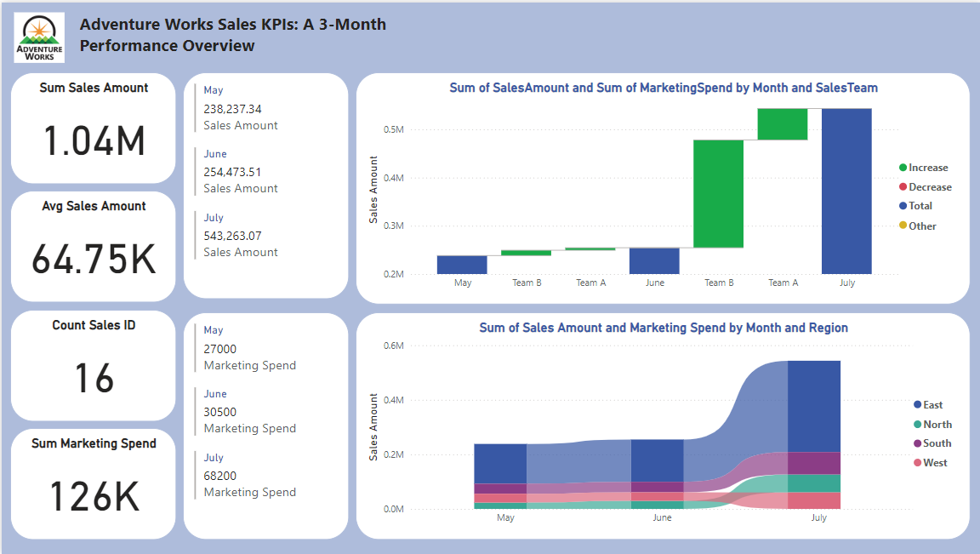Click the dashboard title Adventure Works Sales KPIs

click(232, 35)
